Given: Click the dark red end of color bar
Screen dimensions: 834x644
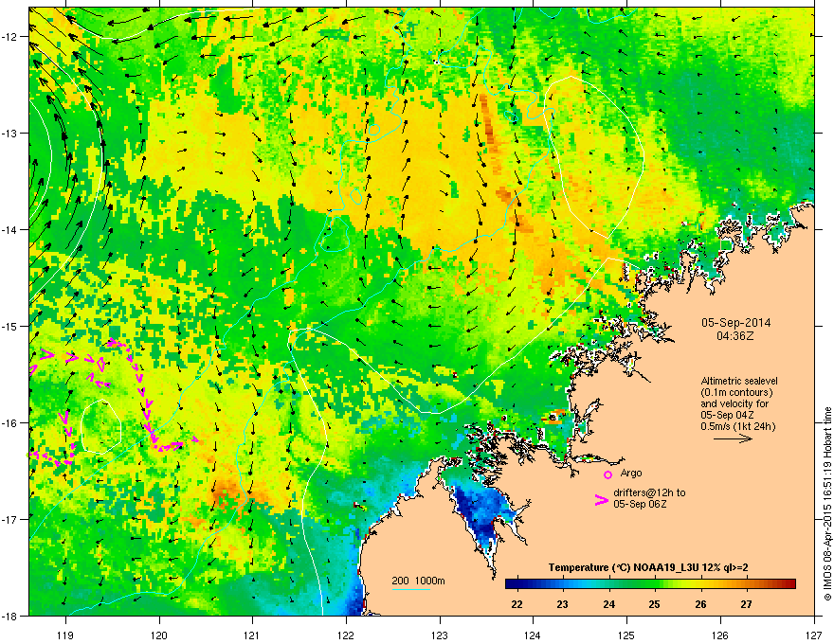Looking at the screenshot, I should click(x=789, y=584).
